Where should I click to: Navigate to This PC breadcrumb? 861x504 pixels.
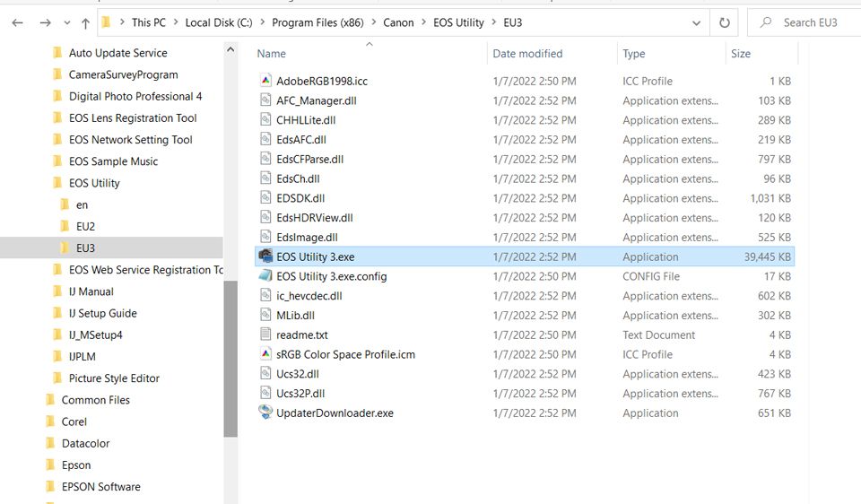(x=148, y=22)
